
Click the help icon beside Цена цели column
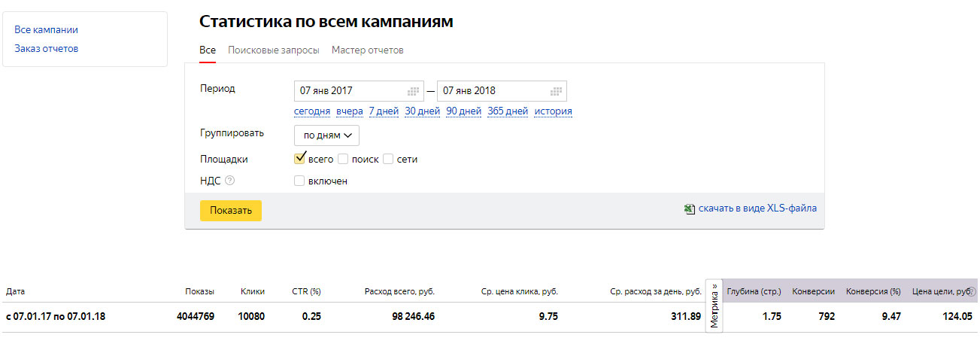coord(971,291)
